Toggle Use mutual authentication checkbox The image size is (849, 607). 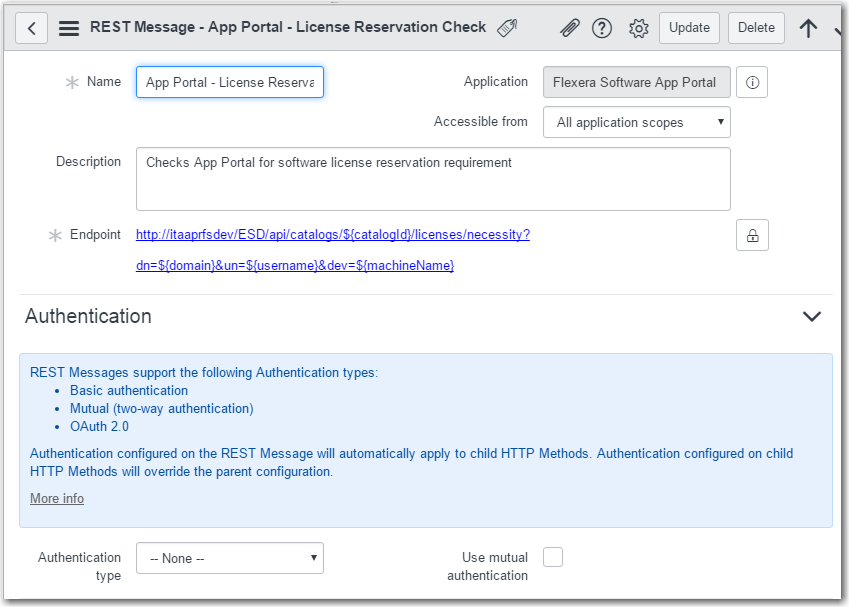(x=553, y=557)
